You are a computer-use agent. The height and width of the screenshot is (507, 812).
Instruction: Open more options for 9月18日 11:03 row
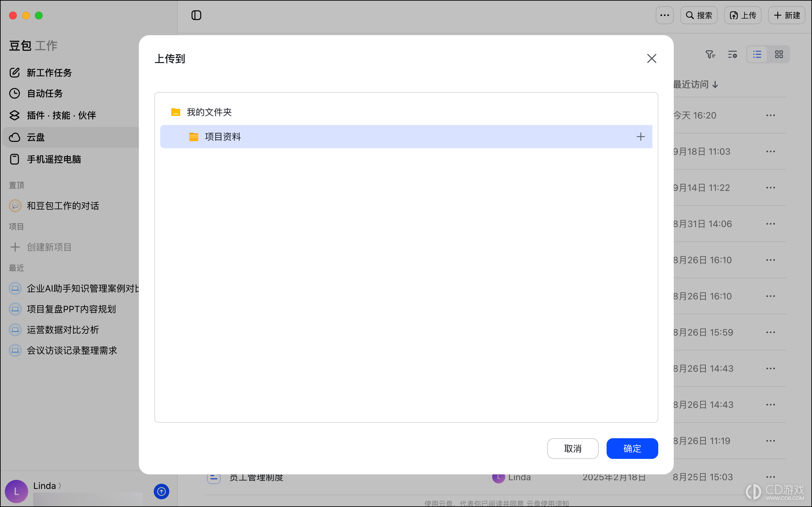770,151
